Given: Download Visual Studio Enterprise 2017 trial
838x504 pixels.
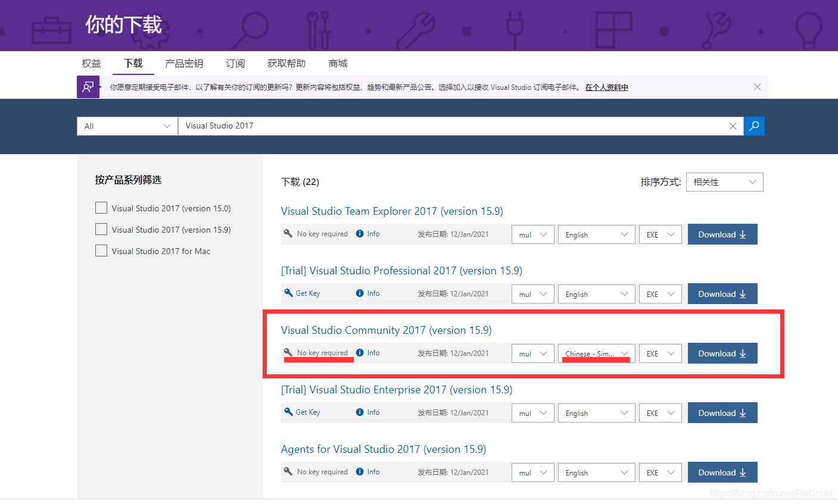Looking at the screenshot, I should click(722, 413).
